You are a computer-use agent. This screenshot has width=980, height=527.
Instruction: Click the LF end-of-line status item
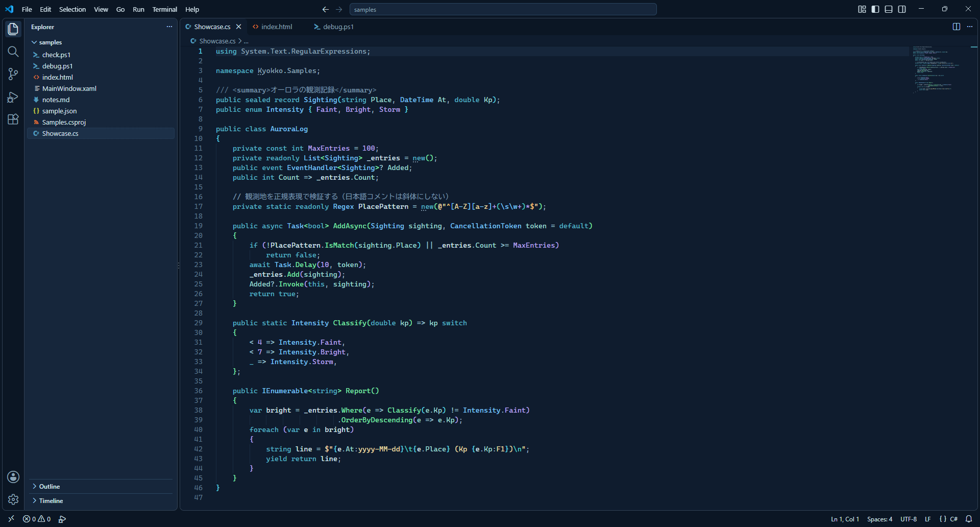[x=927, y=519]
